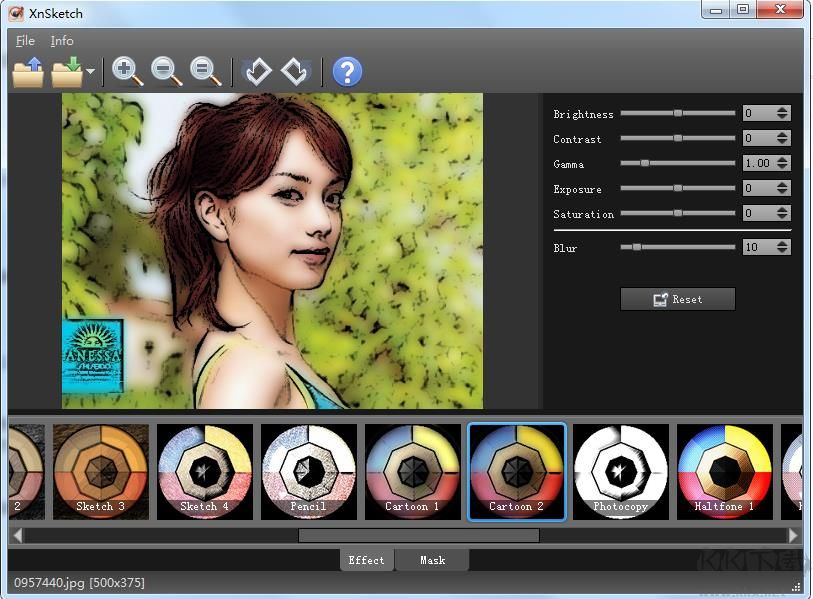Decrease the Blur value with the down arrow
Screen dimensions: 813x599
coord(782,251)
